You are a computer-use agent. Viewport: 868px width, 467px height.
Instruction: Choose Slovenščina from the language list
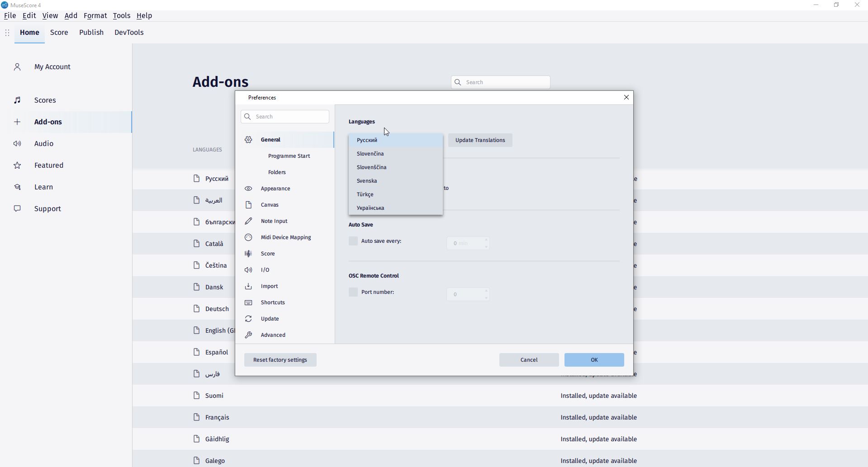[x=396, y=167]
